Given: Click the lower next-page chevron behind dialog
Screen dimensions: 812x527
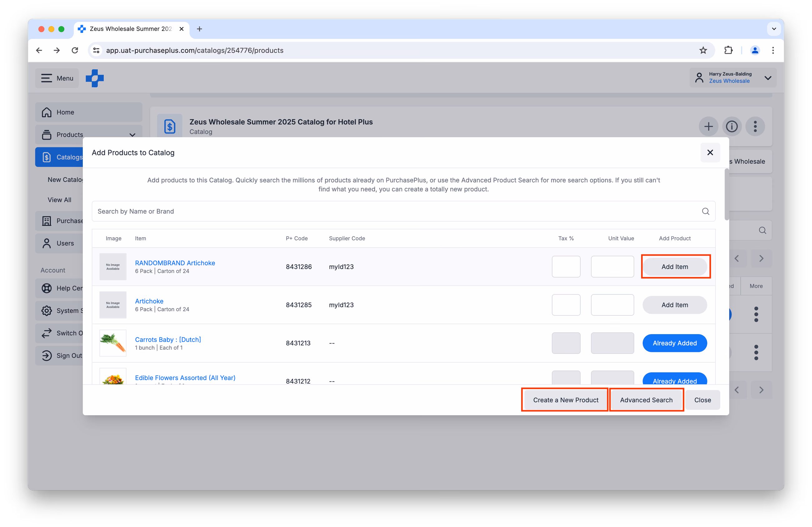Looking at the screenshot, I should click(x=761, y=390).
